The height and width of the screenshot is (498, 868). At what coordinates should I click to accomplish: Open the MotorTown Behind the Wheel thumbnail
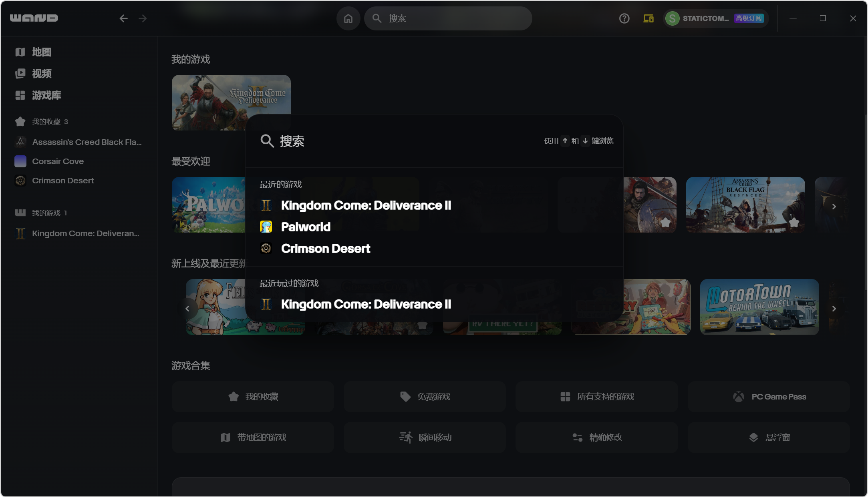(x=759, y=307)
